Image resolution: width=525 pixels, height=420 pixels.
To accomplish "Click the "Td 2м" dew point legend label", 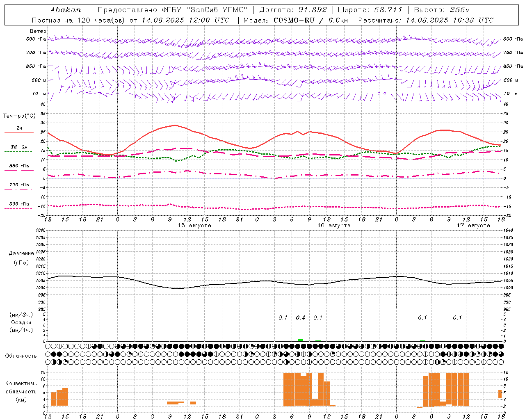I will [19, 147].
